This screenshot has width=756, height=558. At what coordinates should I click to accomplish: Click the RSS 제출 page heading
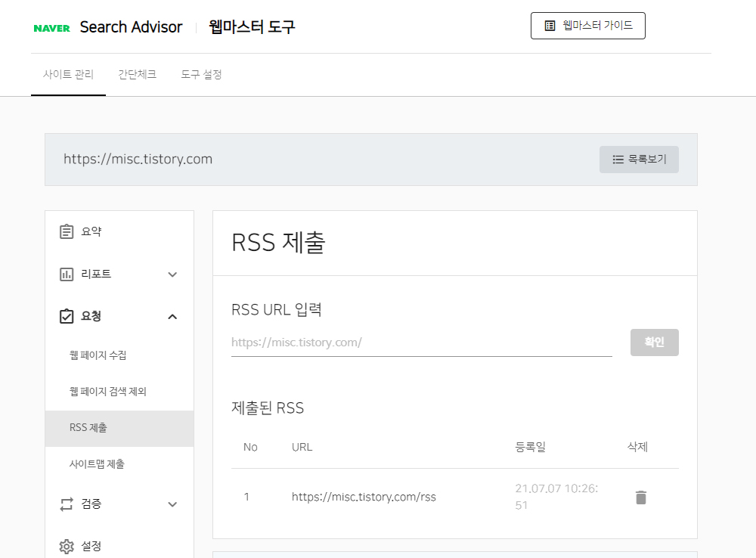coord(278,242)
